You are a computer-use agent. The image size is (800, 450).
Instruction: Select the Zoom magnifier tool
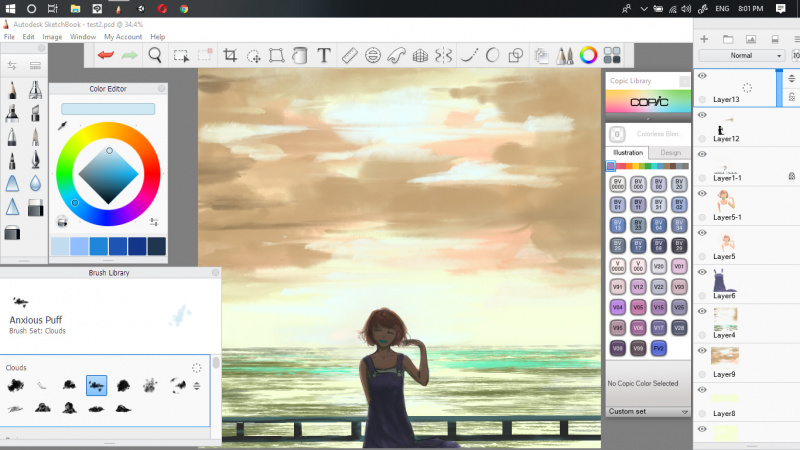(x=155, y=55)
